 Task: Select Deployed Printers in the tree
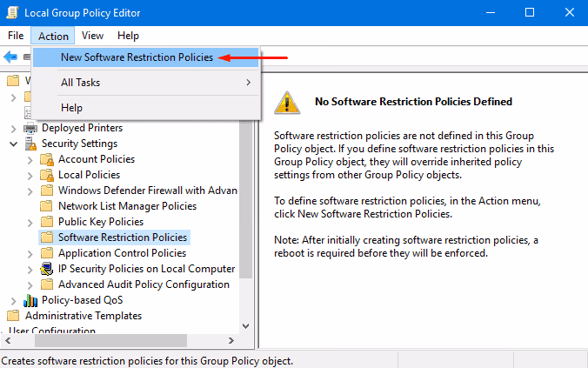tap(82, 128)
